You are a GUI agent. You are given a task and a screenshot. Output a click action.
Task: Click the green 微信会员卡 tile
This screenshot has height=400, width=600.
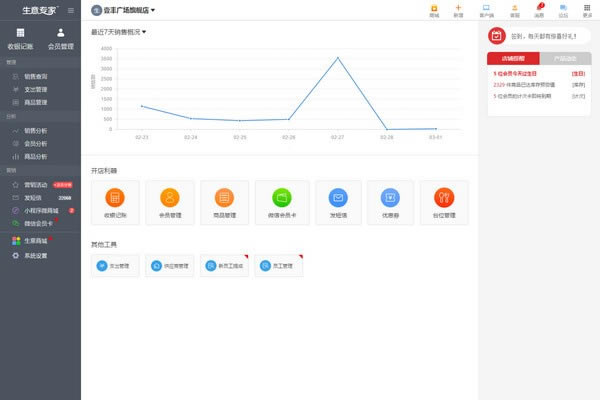282,201
